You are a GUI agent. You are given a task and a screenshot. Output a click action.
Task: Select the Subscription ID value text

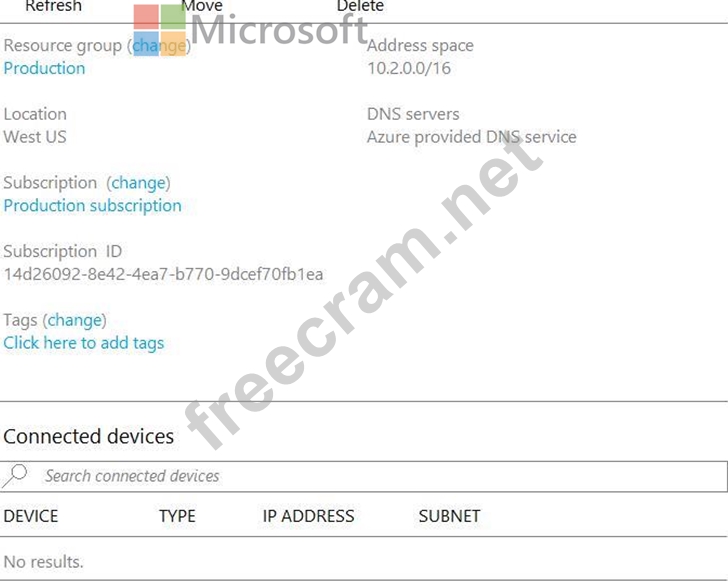point(163,274)
